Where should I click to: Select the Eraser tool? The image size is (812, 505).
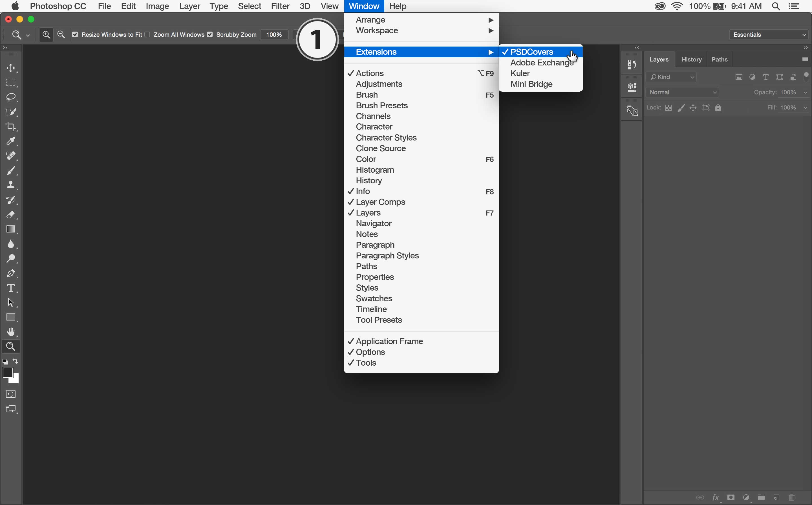click(11, 214)
